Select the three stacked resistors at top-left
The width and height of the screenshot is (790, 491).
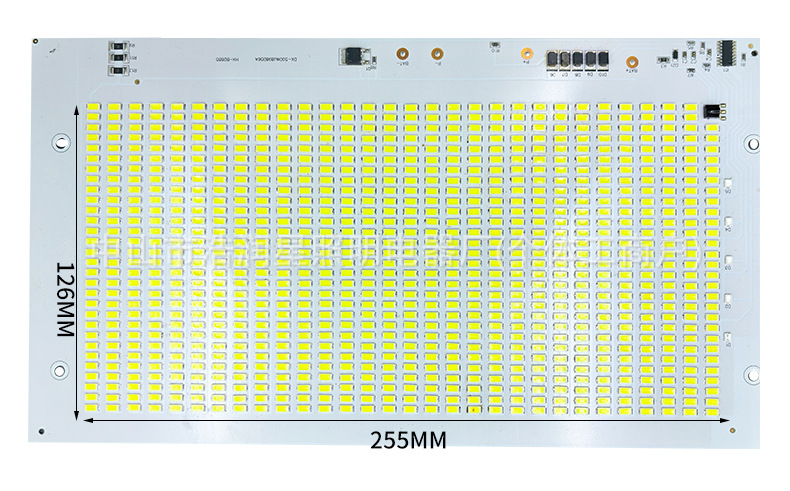click(x=120, y=58)
